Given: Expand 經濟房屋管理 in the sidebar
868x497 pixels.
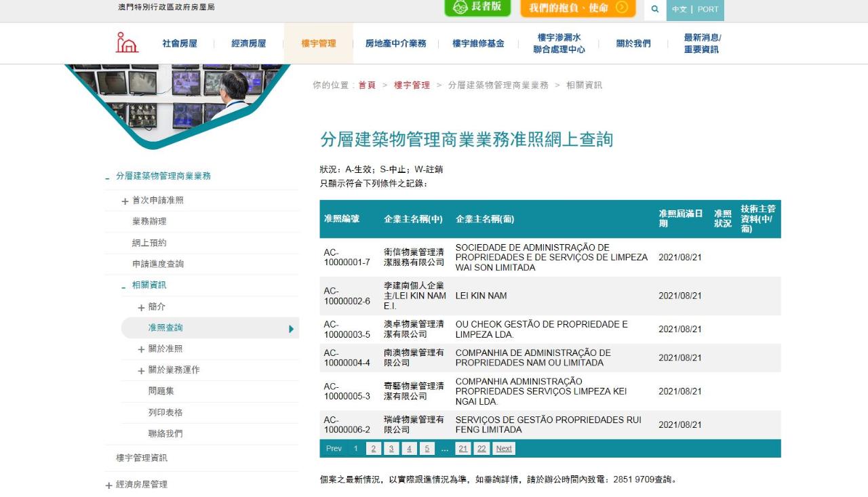Looking at the screenshot, I should point(109,485).
